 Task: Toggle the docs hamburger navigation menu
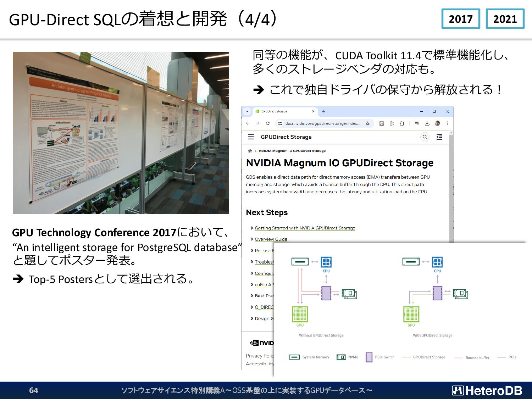coord(251,137)
